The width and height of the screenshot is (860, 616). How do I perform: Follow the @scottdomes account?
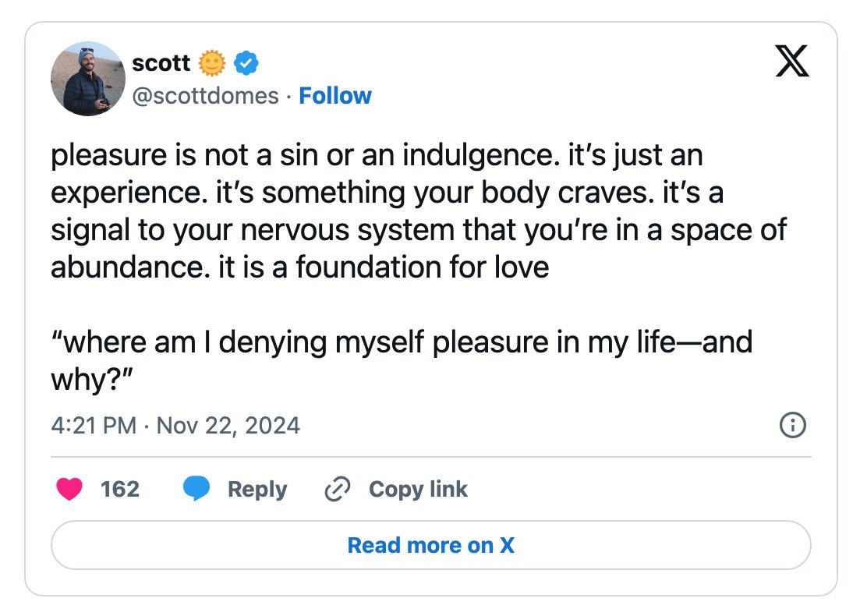[x=335, y=96]
